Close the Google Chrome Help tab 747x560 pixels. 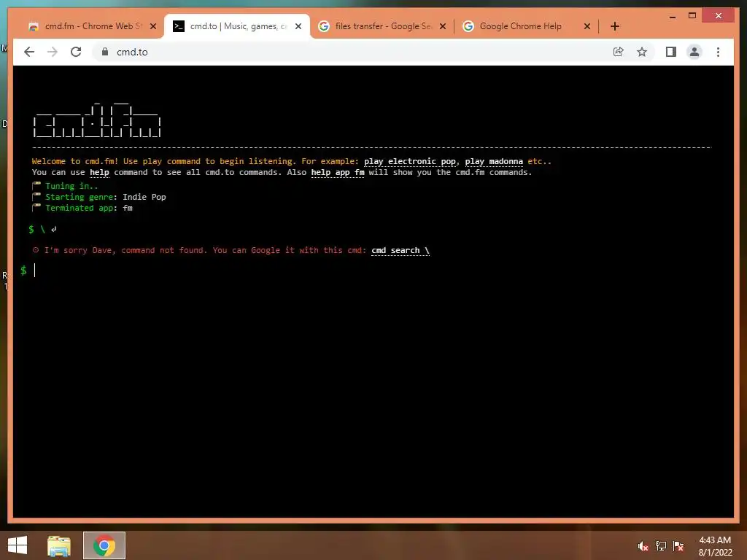tap(587, 26)
